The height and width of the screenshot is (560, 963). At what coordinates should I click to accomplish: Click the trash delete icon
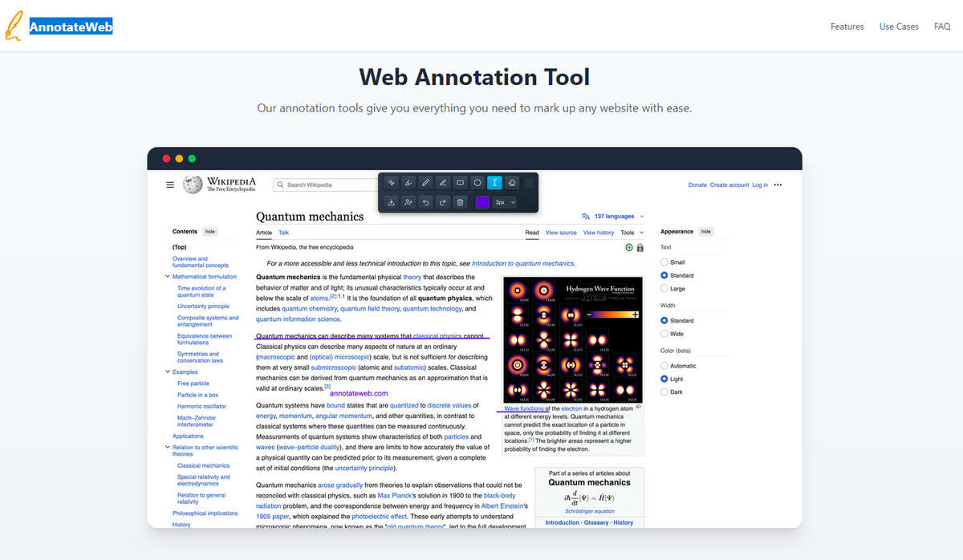[x=460, y=202]
